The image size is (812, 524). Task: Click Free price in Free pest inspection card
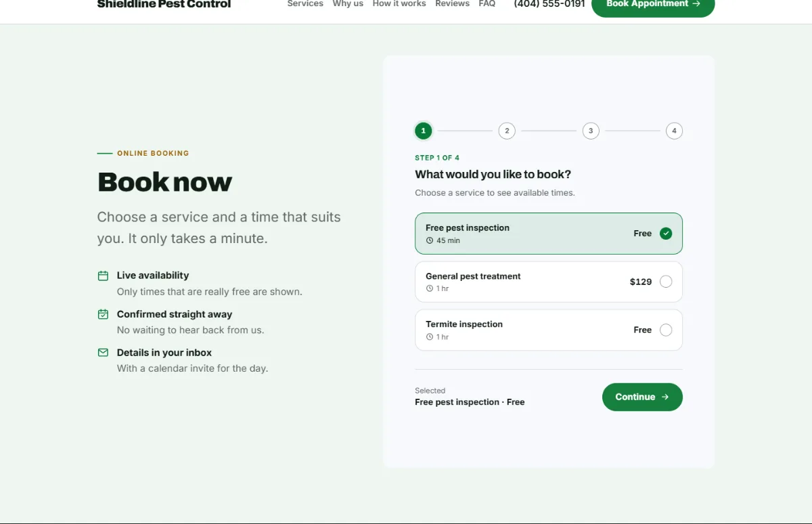[643, 234]
